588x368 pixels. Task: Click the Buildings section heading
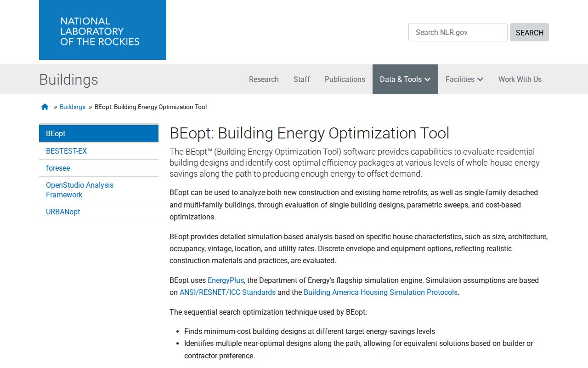[x=68, y=80]
